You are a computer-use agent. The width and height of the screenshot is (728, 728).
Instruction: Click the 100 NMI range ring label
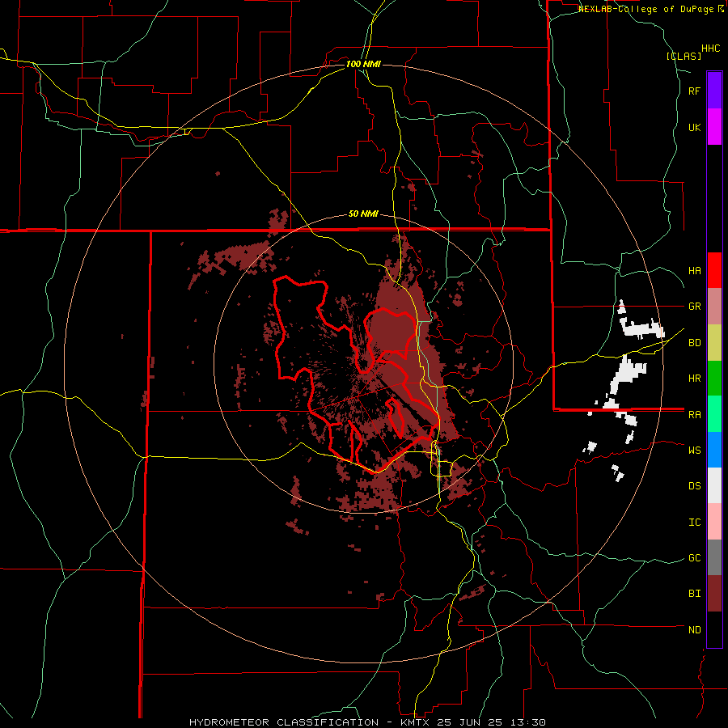point(363,64)
